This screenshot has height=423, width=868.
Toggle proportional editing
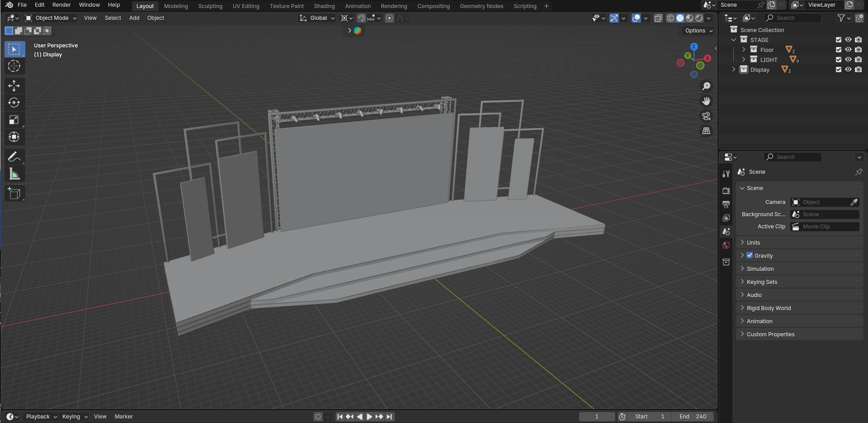click(389, 18)
